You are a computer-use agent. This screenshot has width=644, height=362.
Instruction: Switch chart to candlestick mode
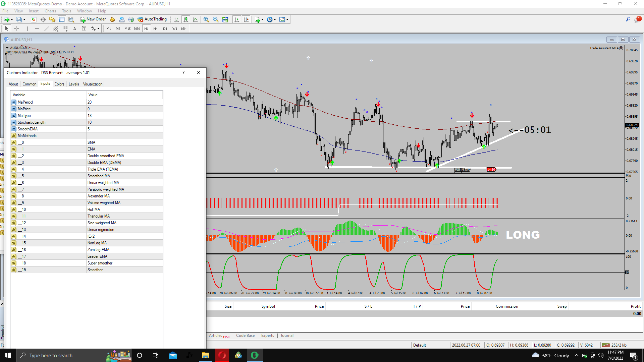186,19
